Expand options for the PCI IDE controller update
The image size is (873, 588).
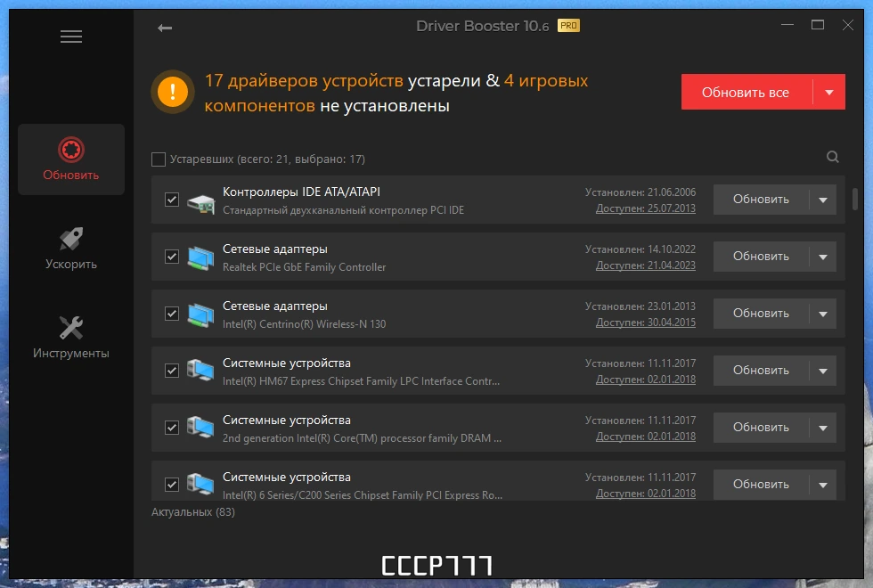point(823,200)
